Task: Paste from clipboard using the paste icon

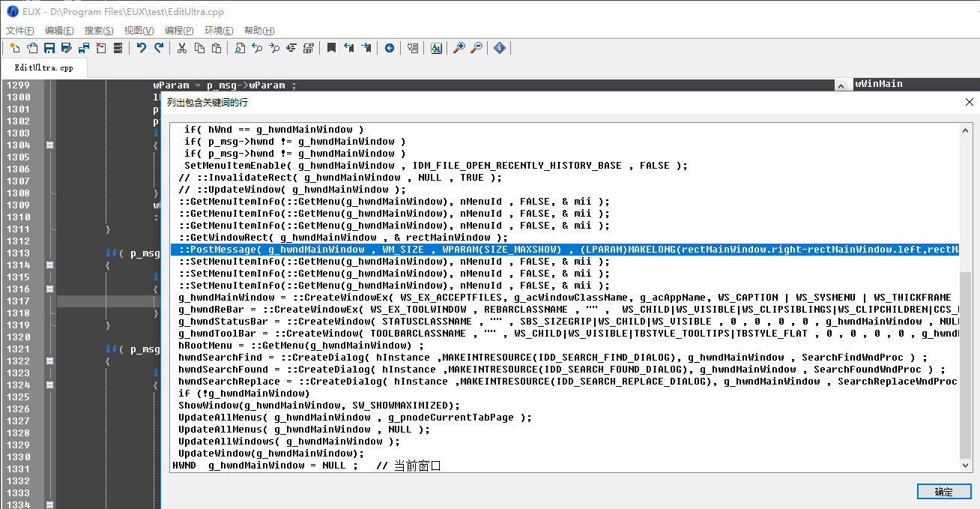Action: pos(217,48)
